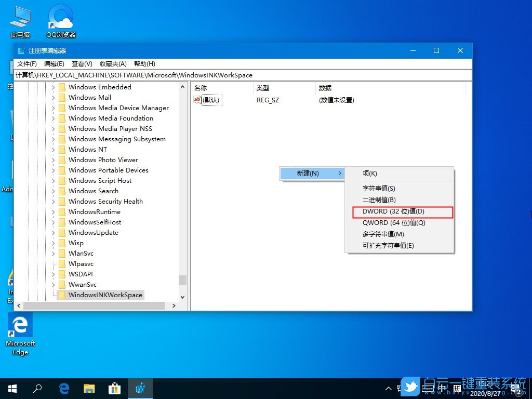
Task: Open Windows Search from the taskbar
Action: coord(37,388)
